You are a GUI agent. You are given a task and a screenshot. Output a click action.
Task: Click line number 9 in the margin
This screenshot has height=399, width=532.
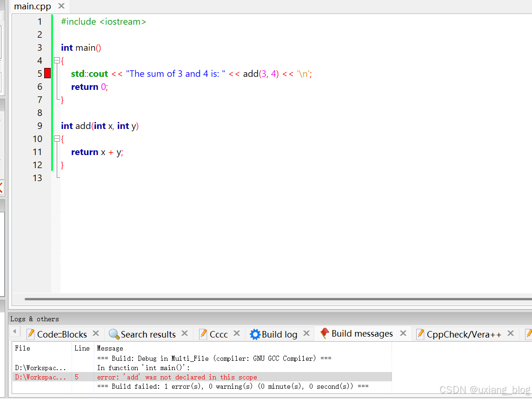tap(40, 126)
